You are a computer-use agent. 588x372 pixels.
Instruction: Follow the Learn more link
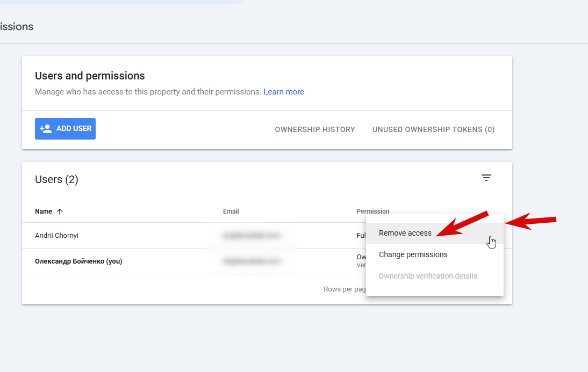tap(283, 92)
